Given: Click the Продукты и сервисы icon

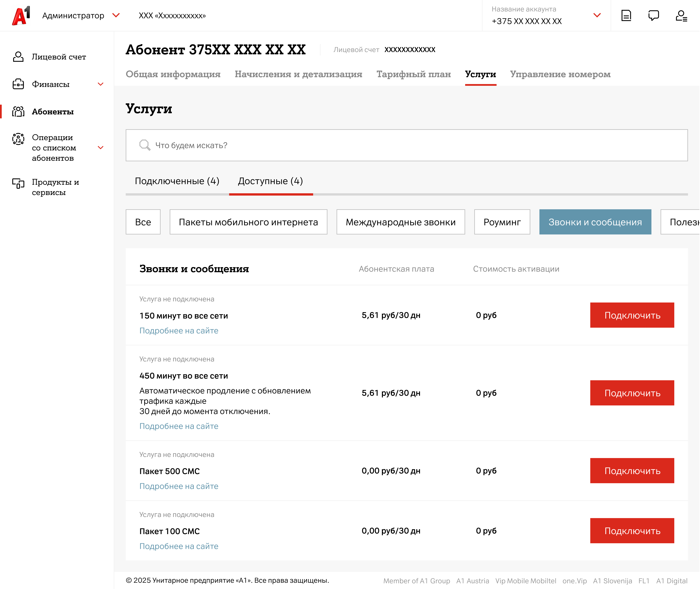Looking at the screenshot, I should coord(18,183).
